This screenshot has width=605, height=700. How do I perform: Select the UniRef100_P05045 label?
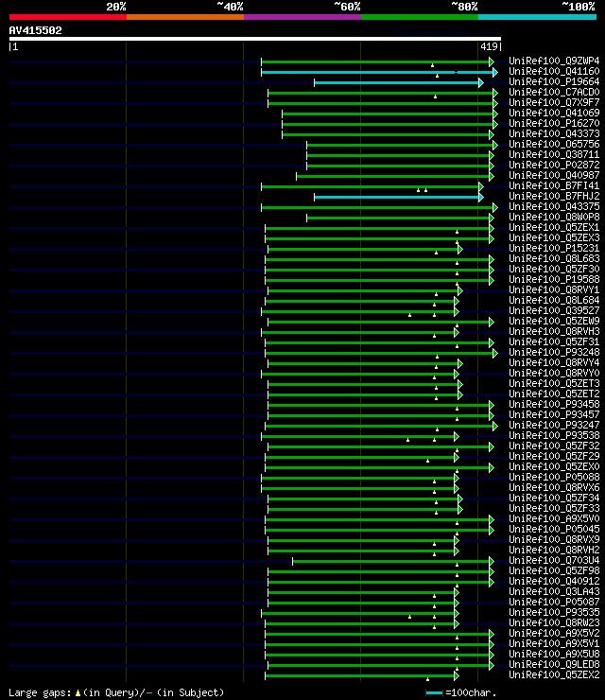(554, 529)
